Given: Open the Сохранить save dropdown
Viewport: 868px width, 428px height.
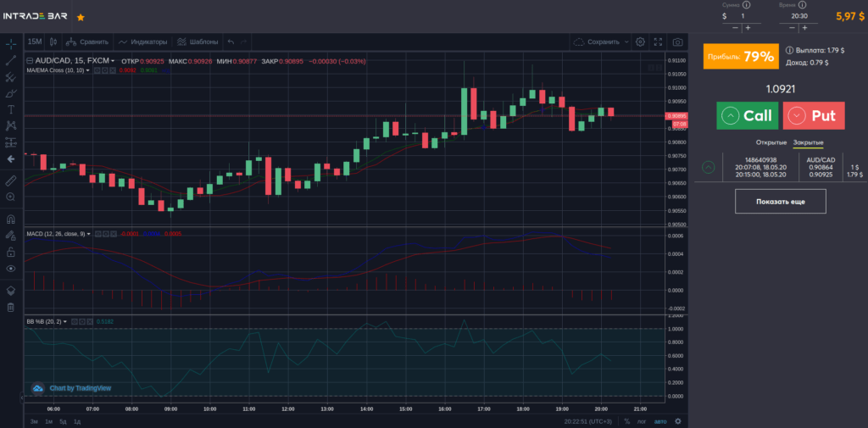Looking at the screenshot, I should [626, 42].
